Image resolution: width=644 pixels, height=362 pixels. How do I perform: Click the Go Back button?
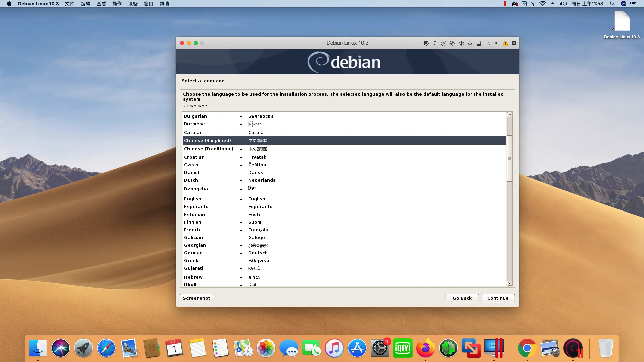tap(462, 298)
